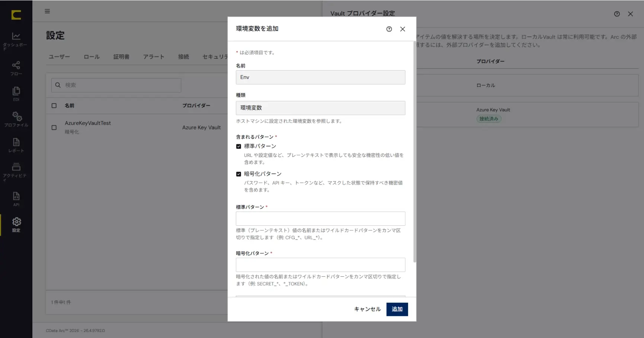The height and width of the screenshot is (338, 644).
Task: Uncheck the 標準パターン checkbox
Action: [238, 147]
